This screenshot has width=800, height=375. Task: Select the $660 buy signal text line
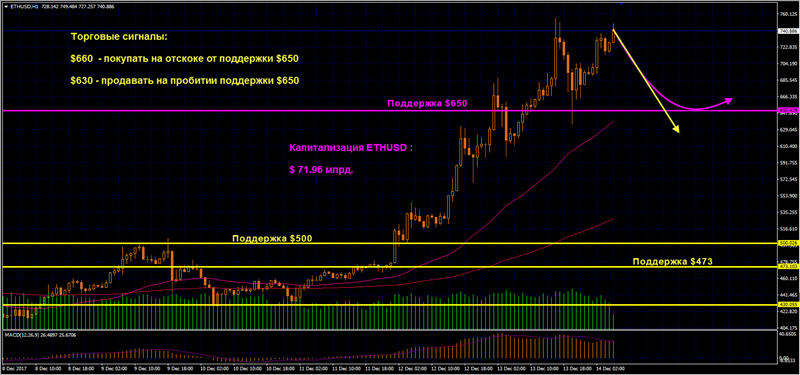[185, 59]
